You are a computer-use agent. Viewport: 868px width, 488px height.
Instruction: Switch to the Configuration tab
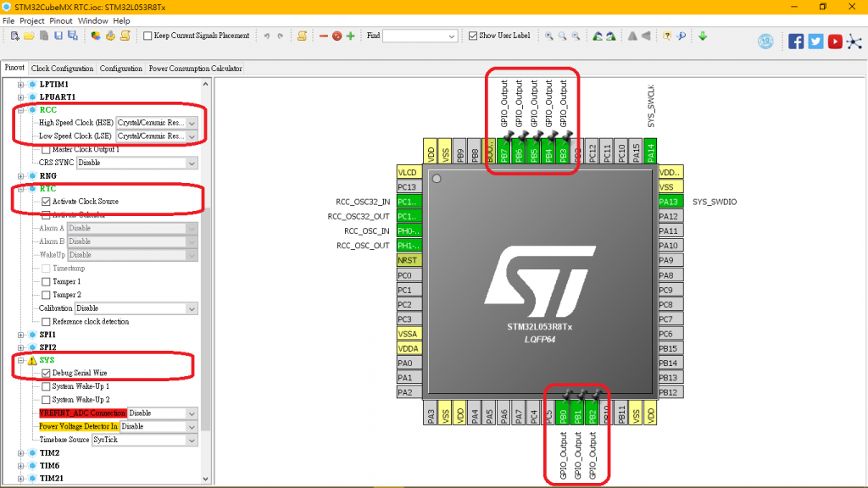click(x=120, y=69)
